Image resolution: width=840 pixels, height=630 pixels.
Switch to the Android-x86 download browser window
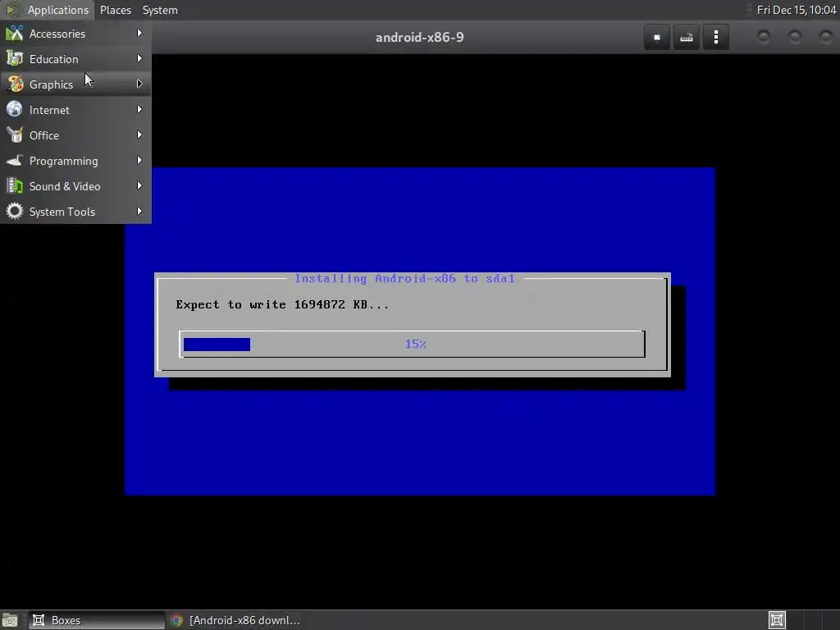click(235, 620)
